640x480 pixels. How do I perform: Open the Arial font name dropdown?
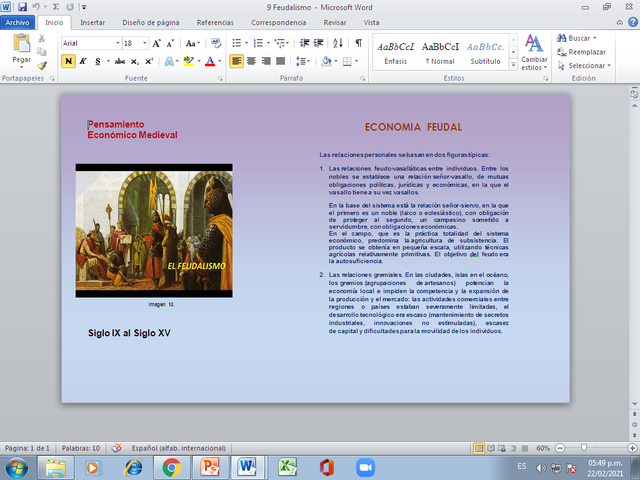(118, 43)
